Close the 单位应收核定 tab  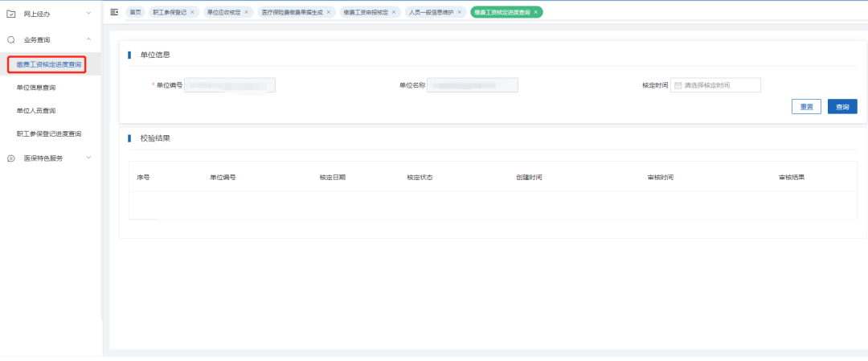point(248,12)
